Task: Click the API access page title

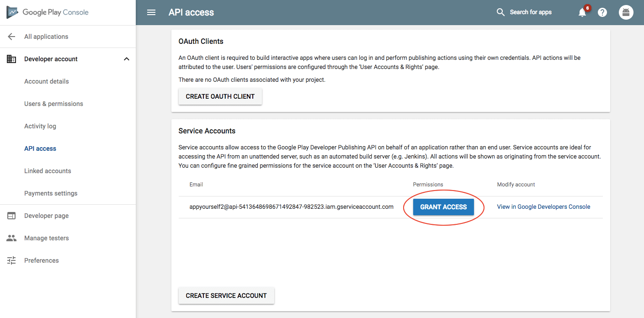Action: (x=191, y=12)
